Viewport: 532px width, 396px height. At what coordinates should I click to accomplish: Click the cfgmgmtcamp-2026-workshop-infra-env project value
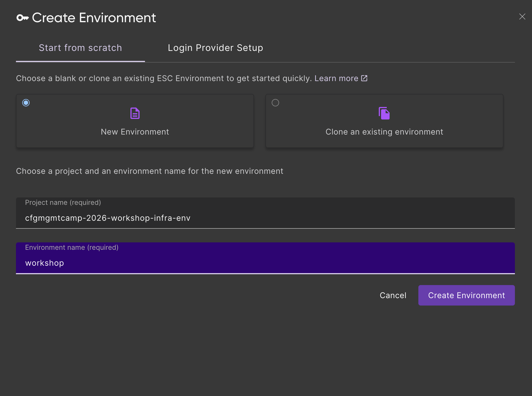coord(108,218)
